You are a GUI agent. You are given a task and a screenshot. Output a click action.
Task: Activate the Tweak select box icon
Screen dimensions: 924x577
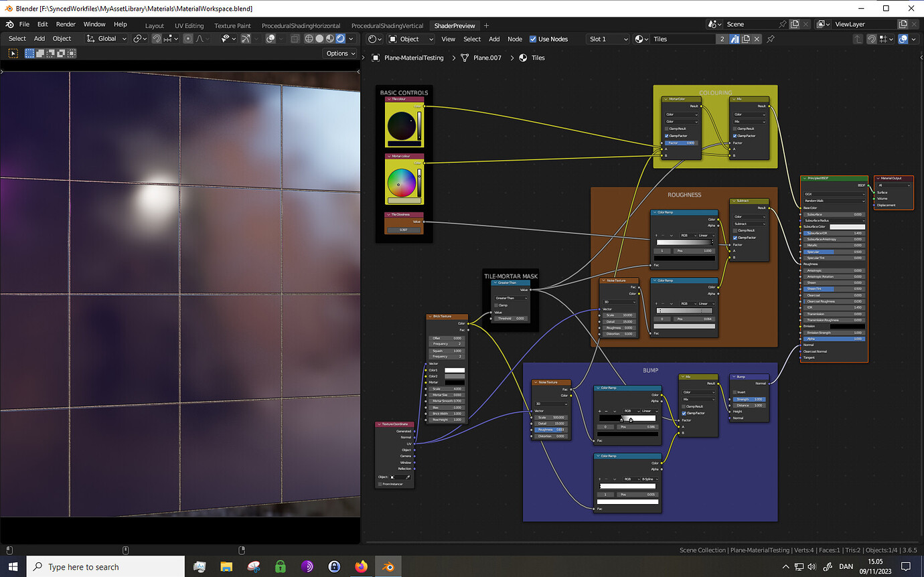(13, 53)
